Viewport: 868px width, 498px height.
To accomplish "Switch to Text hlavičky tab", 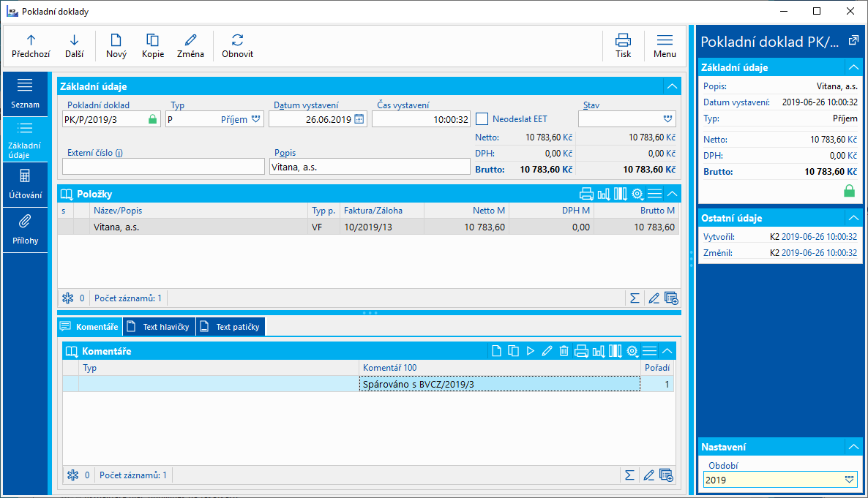I will tap(159, 327).
